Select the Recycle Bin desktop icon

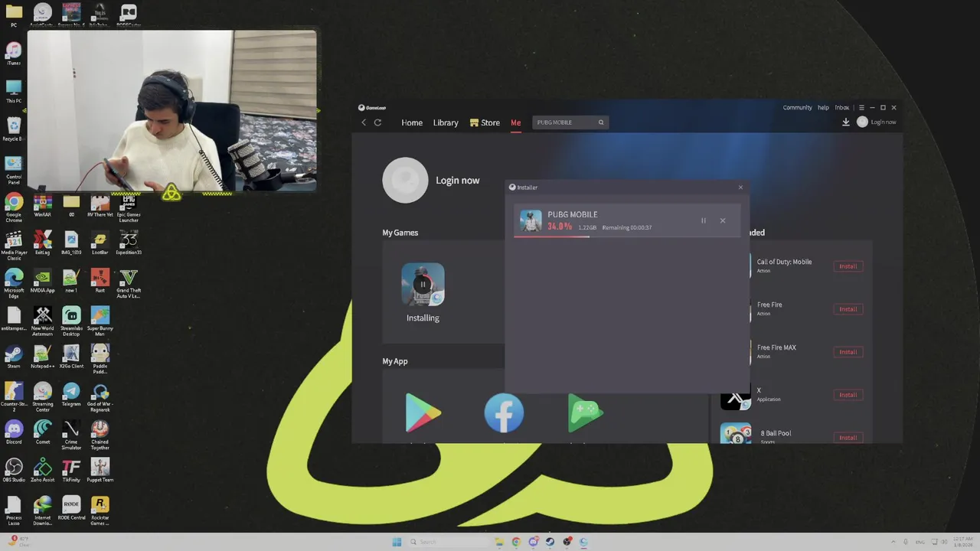click(14, 129)
